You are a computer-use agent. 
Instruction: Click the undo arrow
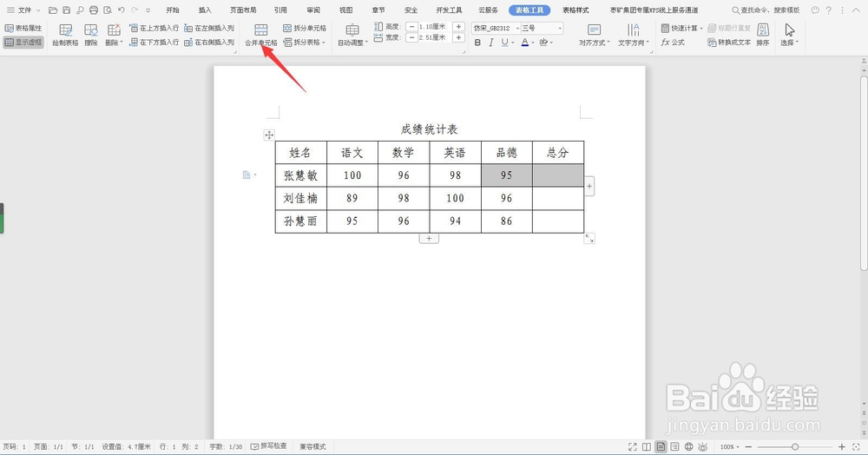click(122, 10)
